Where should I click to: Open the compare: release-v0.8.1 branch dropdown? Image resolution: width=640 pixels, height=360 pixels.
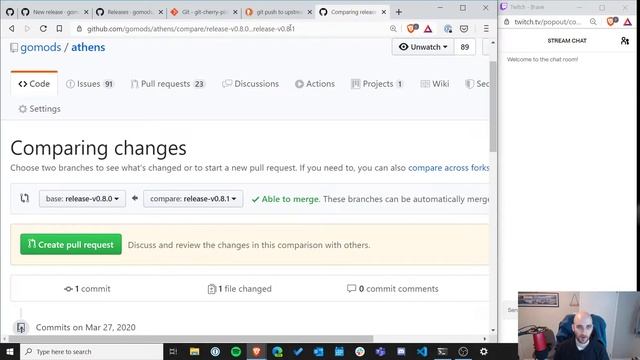pos(193,199)
